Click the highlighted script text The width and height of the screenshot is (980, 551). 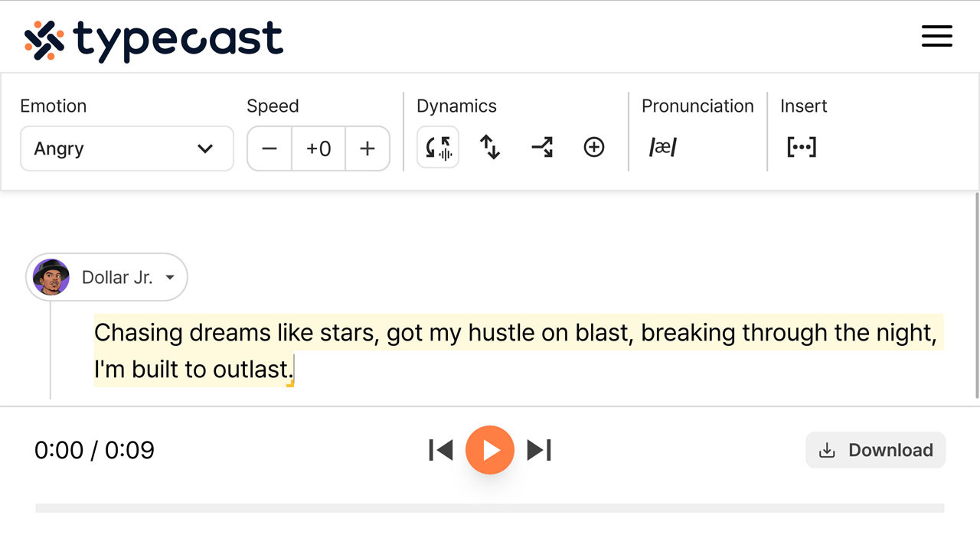[x=513, y=333]
